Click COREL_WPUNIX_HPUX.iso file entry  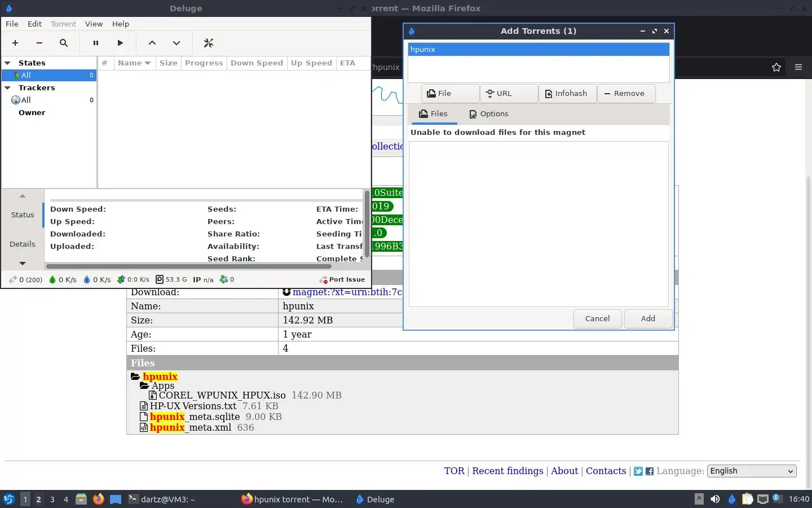222,395
